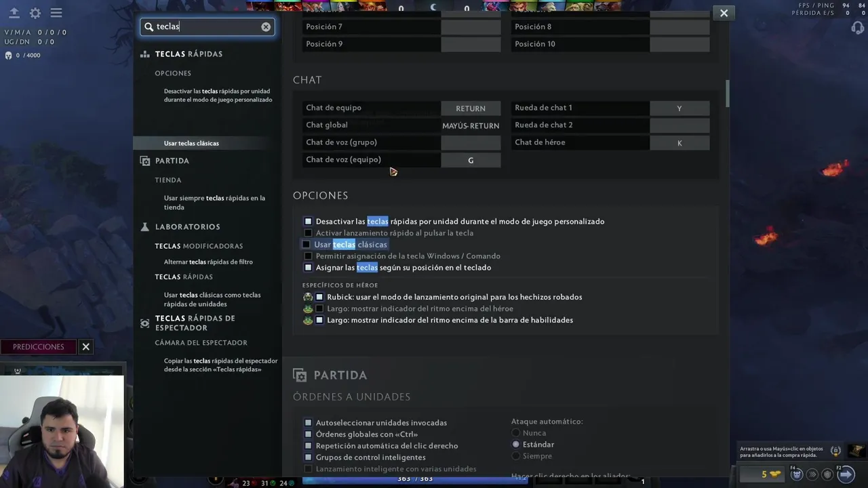Click empty Posición 10 binding field
Screen dimensions: 868x488
point(679,44)
